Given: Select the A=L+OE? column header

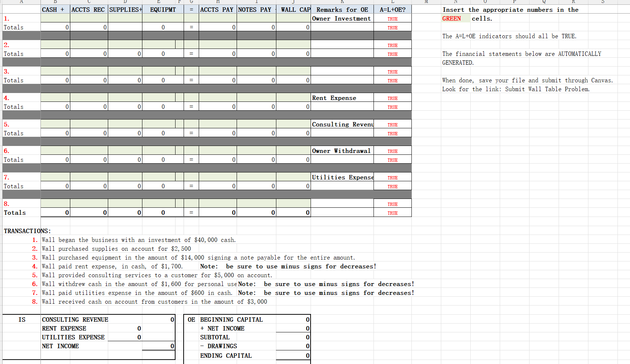Looking at the screenshot, I should tap(392, 10).
